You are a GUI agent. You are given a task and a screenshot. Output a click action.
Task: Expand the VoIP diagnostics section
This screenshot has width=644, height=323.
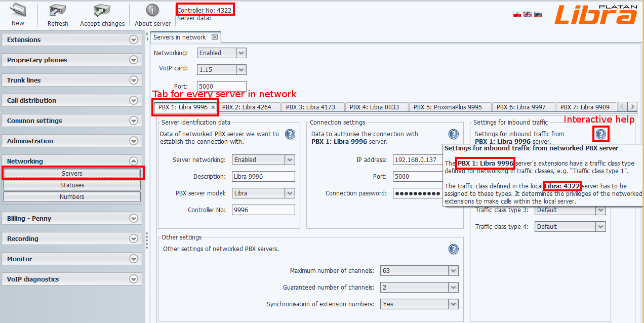pyautogui.click(x=133, y=279)
